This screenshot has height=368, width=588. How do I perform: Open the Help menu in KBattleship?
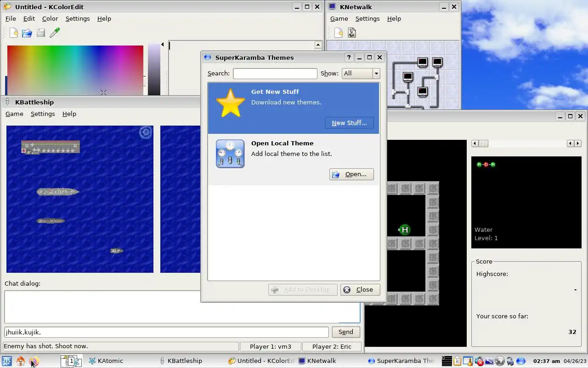click(x=69, y=114)
